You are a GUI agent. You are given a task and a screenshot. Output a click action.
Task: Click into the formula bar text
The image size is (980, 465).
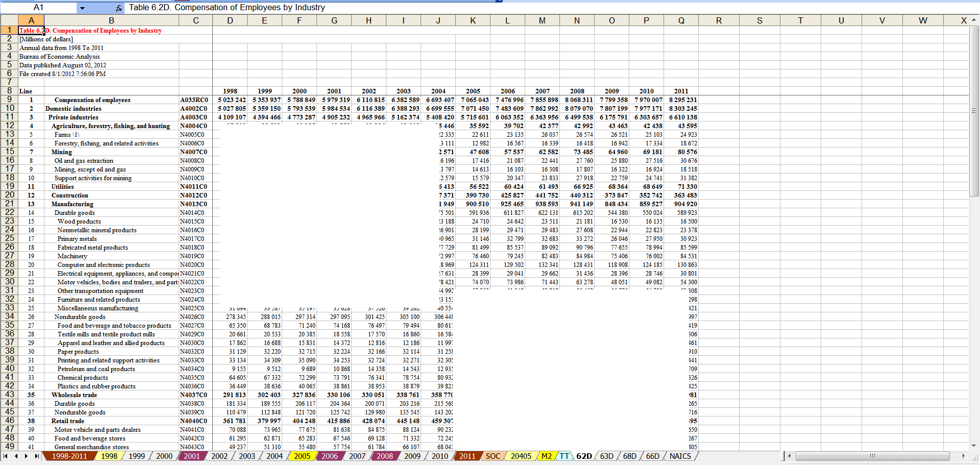306,8
